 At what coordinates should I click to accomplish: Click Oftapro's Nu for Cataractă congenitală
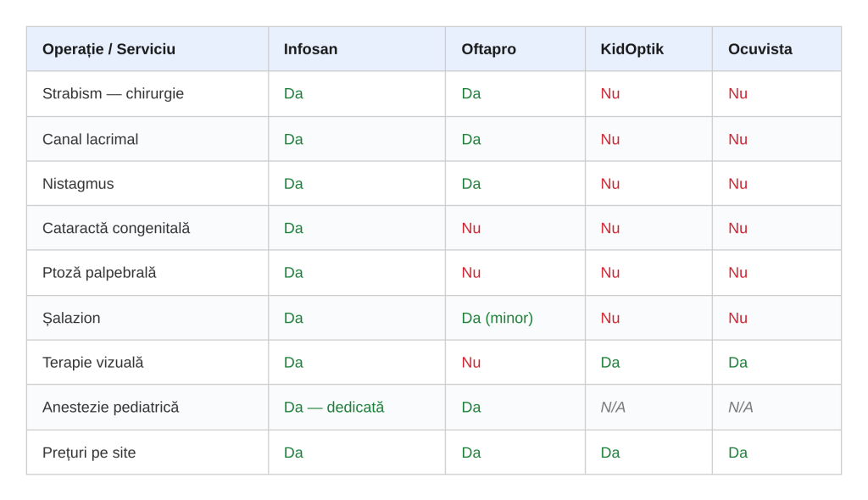point(470,229)
